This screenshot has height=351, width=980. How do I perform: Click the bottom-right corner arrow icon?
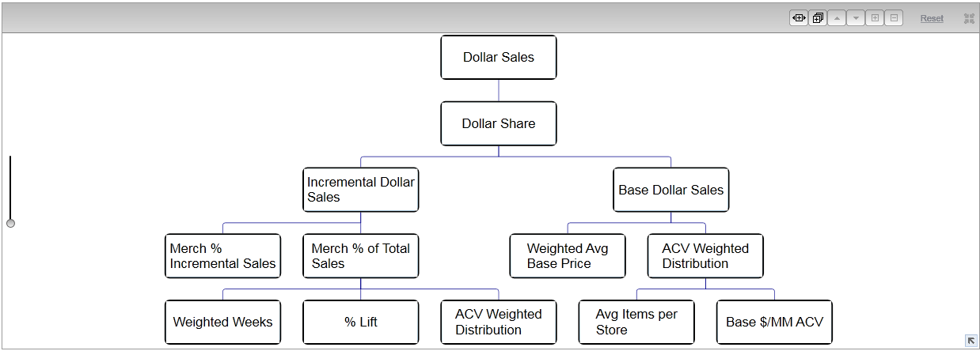(971, 341)
